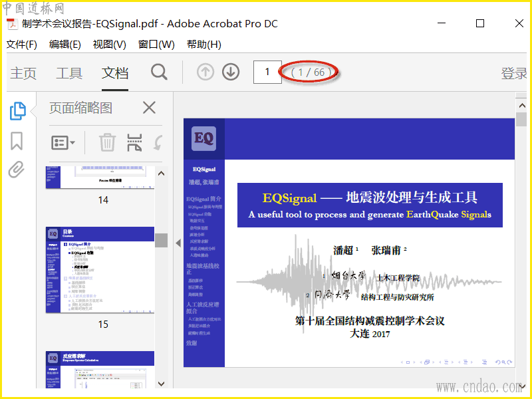Go to next page with down arrow
Image resolution: width=532 pixels, height=399 pixels.
[x=231, y=72]
